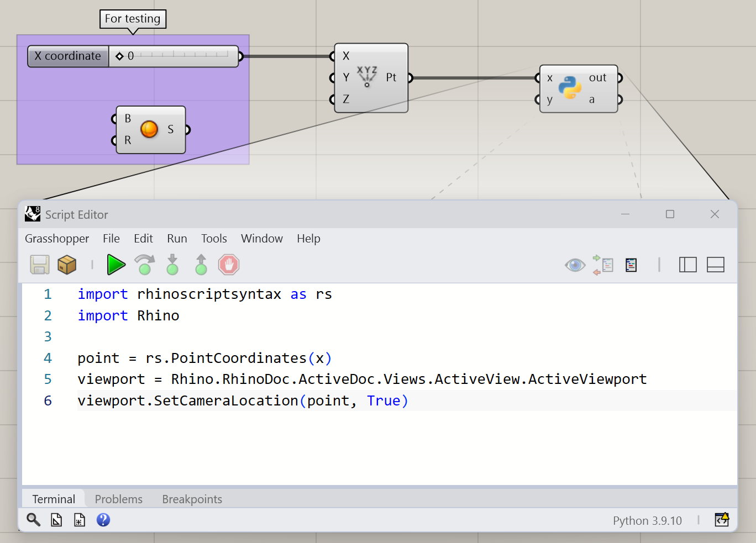Click the a output of Python component
The height and width of the screenshot is (543, 756).
[592, 100]
